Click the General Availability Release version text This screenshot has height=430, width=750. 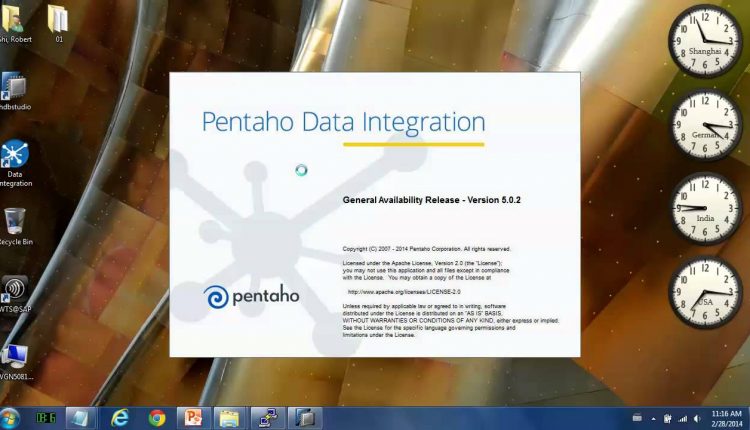[431, 200]
